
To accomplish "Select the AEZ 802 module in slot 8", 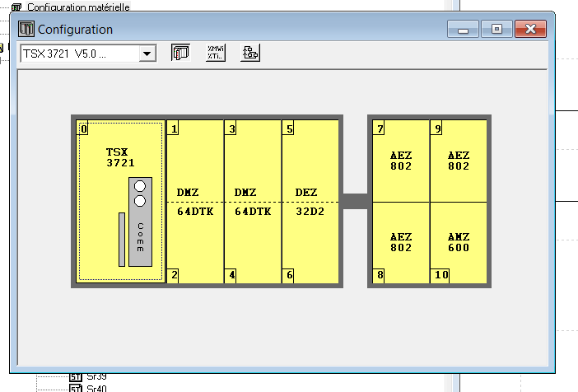I will coord(401,242).
